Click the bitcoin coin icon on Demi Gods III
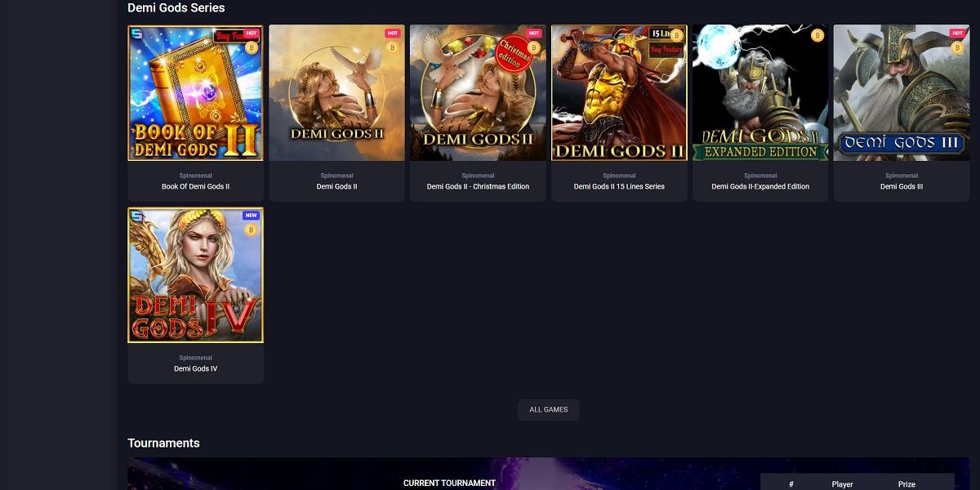Viewport: 980px width, 490px height. (958, 48)
